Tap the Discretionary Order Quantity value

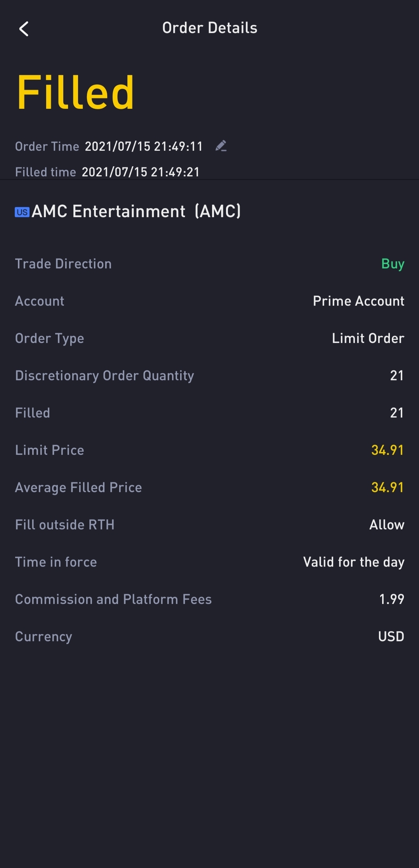(396, 376)
